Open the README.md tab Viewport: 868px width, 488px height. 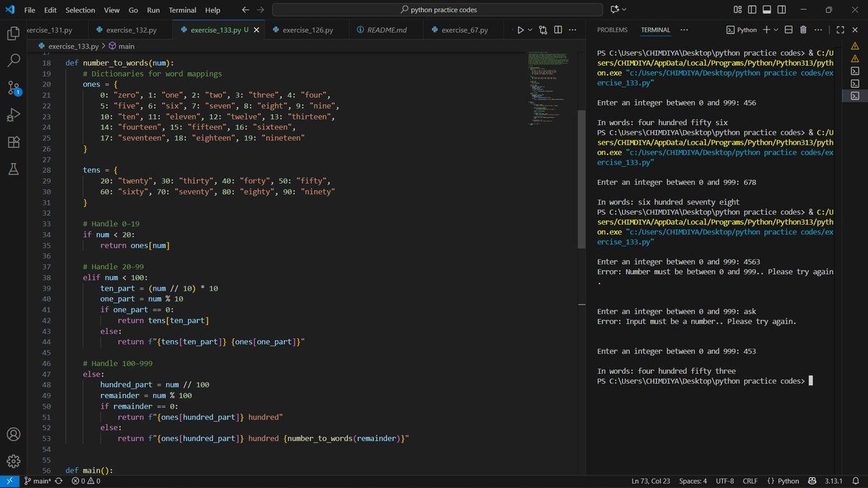pyautogui.click(x=386, y=30)
